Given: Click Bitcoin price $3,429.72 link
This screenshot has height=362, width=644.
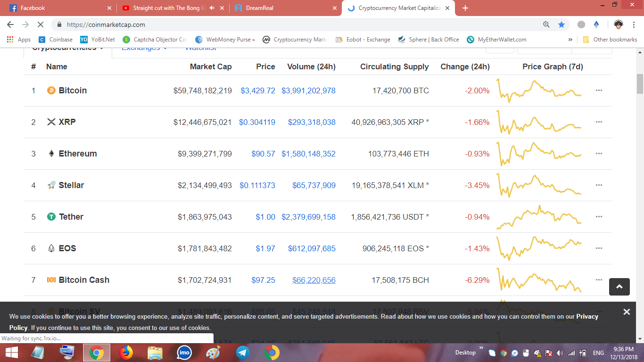Looking at the screenshot, I should 258,90.
